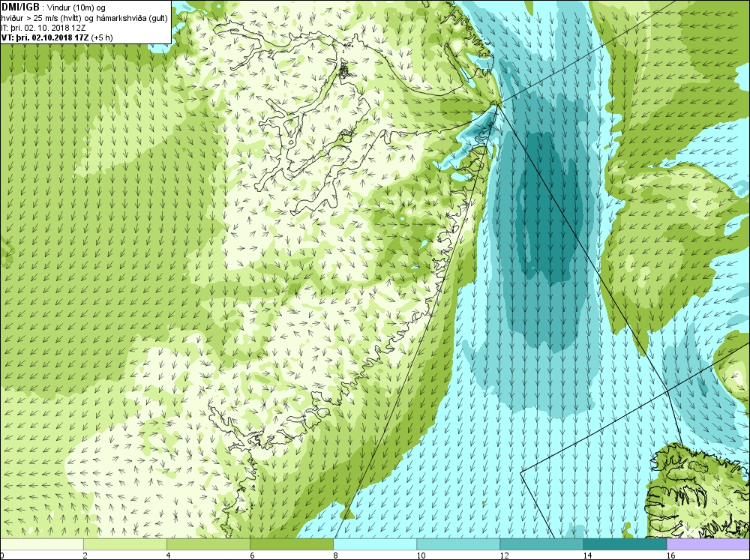This screenshot has width=750, height=560.
Task: Click the legend label '14'
Action: [x=587, y=556]
